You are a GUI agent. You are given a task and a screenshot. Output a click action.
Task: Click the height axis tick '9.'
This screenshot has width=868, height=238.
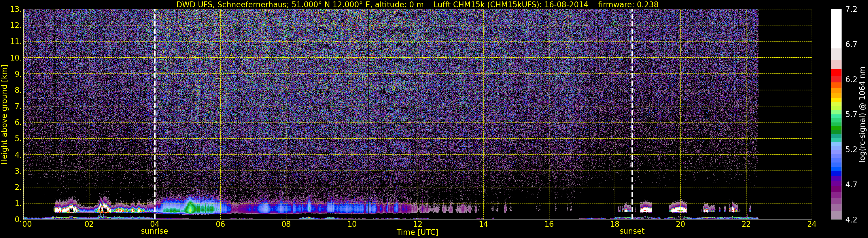pyautogui.click(x=18, y=74)
